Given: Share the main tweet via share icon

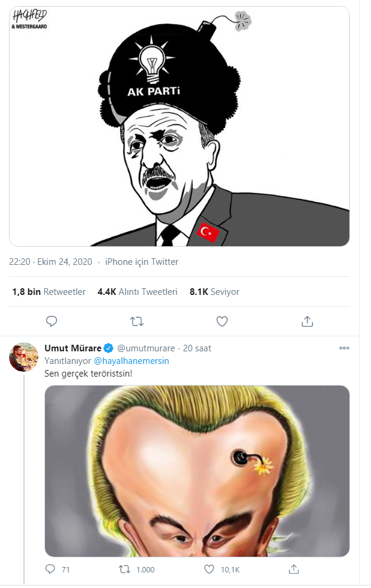Looking at the screenshot, I should click(307, 321).
